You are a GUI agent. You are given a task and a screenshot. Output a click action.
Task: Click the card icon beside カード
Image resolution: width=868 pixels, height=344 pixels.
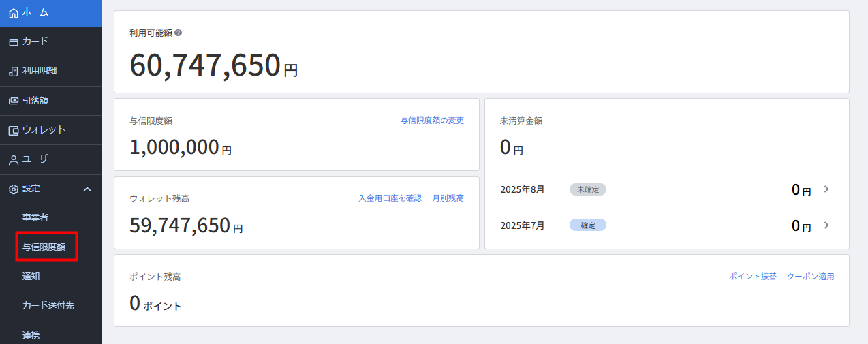pyautogui.click(x=13, y=42)
